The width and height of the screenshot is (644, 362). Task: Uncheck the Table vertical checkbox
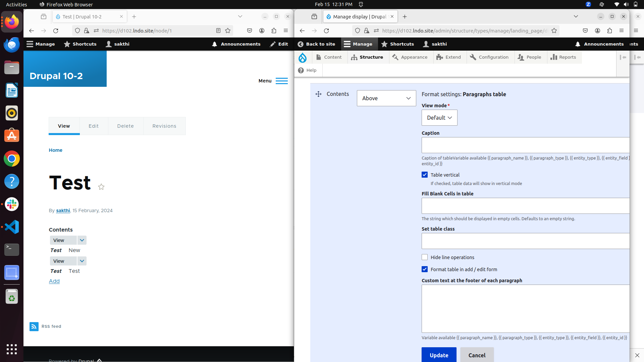pos(425,175)
